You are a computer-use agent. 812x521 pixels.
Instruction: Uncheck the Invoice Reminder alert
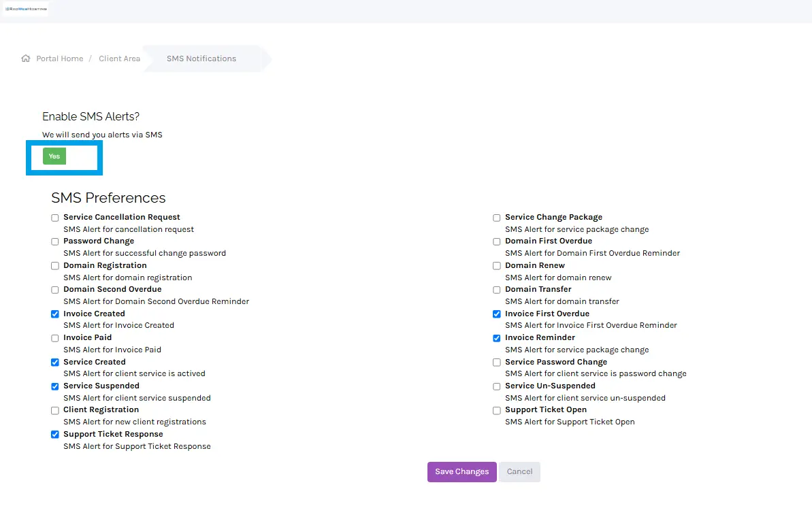tap(496, 338)
